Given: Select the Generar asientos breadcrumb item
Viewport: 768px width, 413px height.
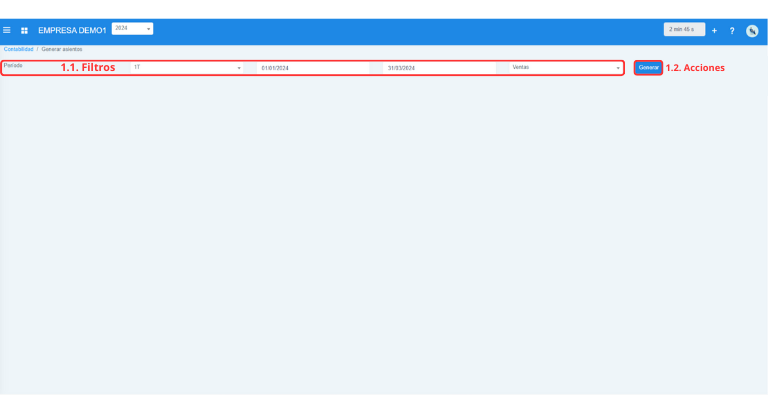Looking at the screenshot, I should [62, 49].
